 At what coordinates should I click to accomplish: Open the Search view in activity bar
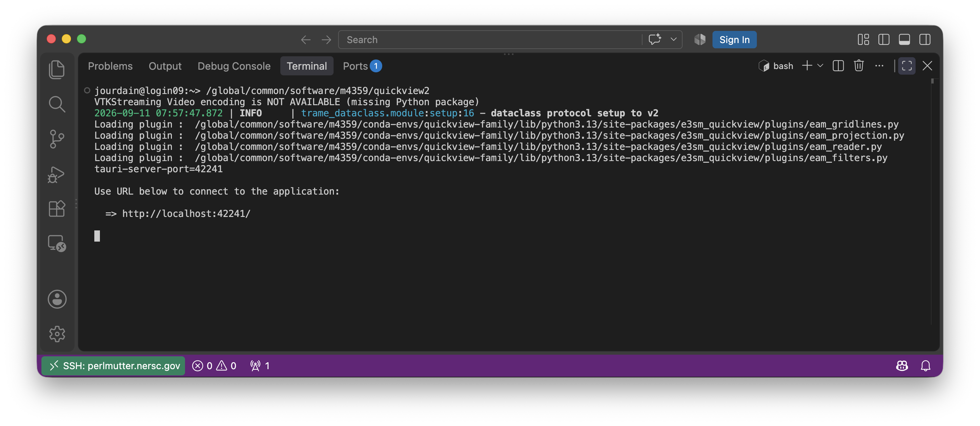coord(57,104)
